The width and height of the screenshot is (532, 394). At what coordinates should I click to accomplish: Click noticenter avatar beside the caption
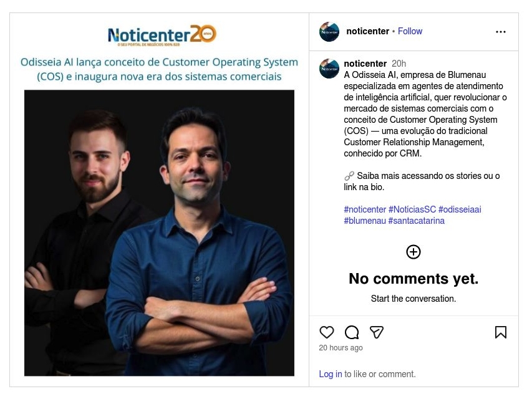(329, 69)
